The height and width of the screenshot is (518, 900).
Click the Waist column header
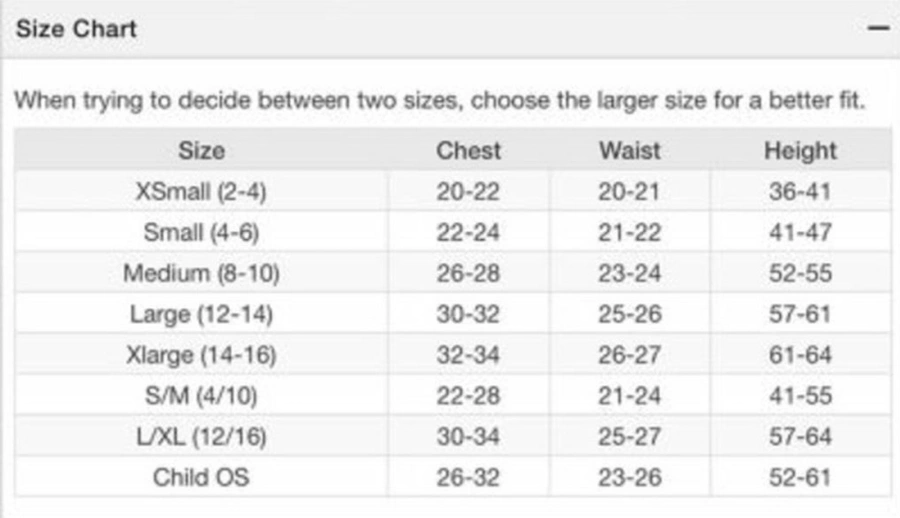coord(630,151)
